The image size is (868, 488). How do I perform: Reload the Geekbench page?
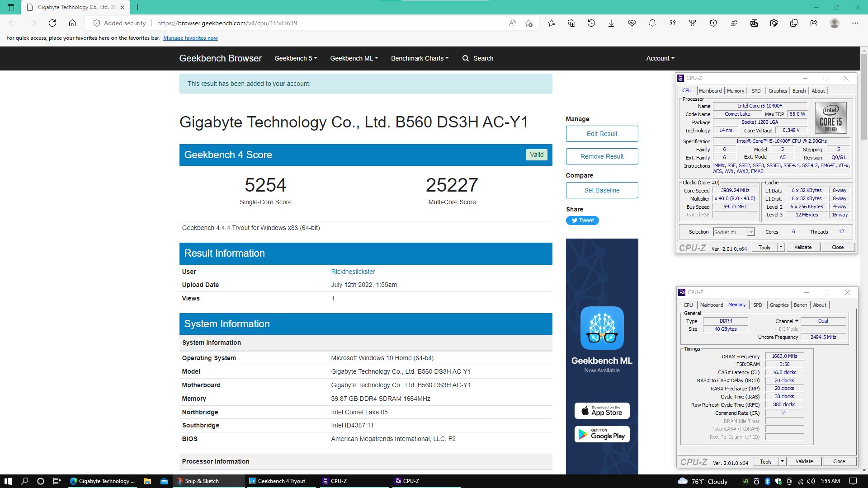(x=52, y=23)
